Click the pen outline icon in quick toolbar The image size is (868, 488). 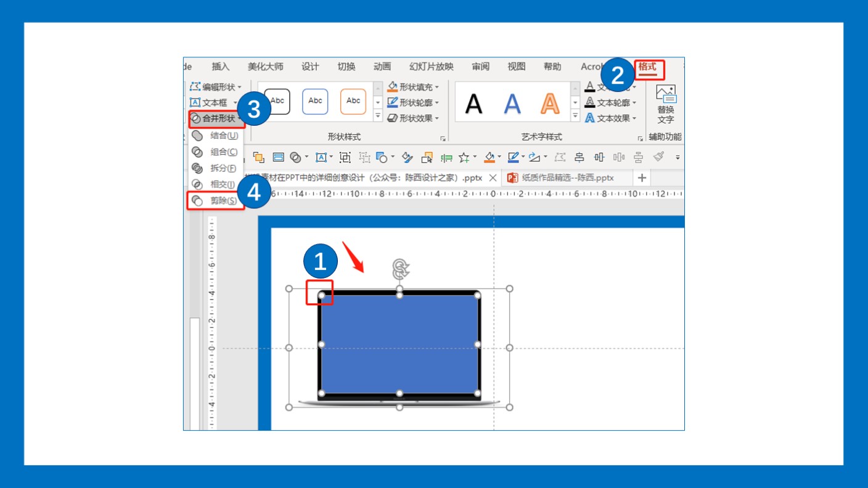(514, 158)
